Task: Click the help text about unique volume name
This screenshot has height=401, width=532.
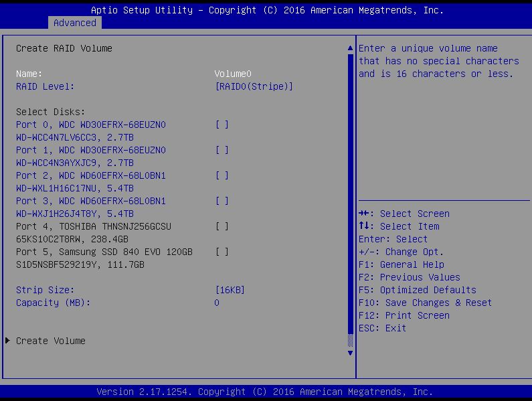Action: 439,61
